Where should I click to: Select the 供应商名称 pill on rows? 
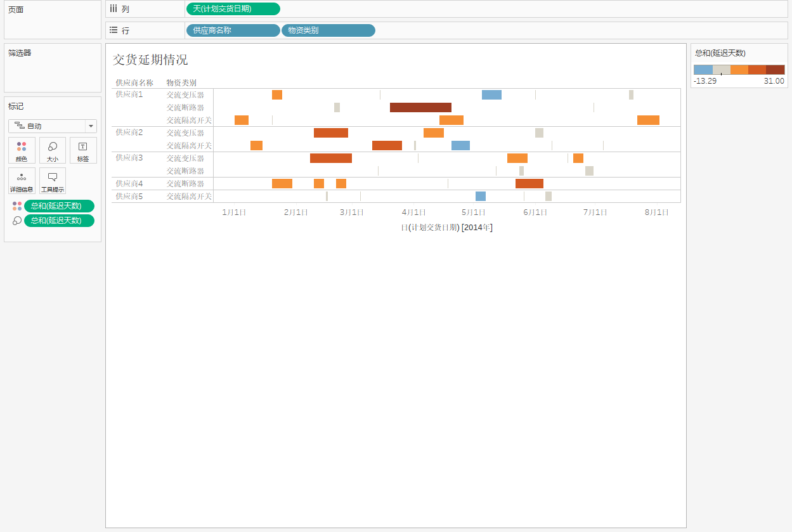click(x=233, y=30)
